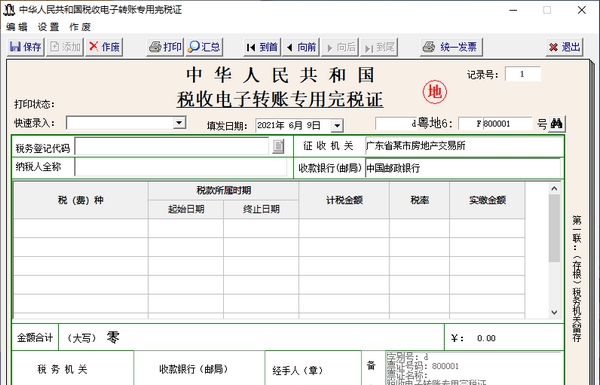
Task: Open the 设置 menu
Action: click(49, 27)
